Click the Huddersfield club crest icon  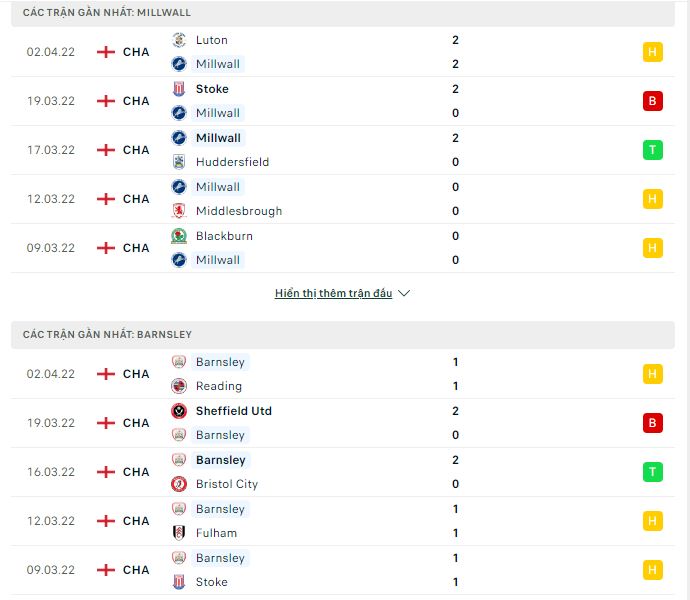[179, 162]
